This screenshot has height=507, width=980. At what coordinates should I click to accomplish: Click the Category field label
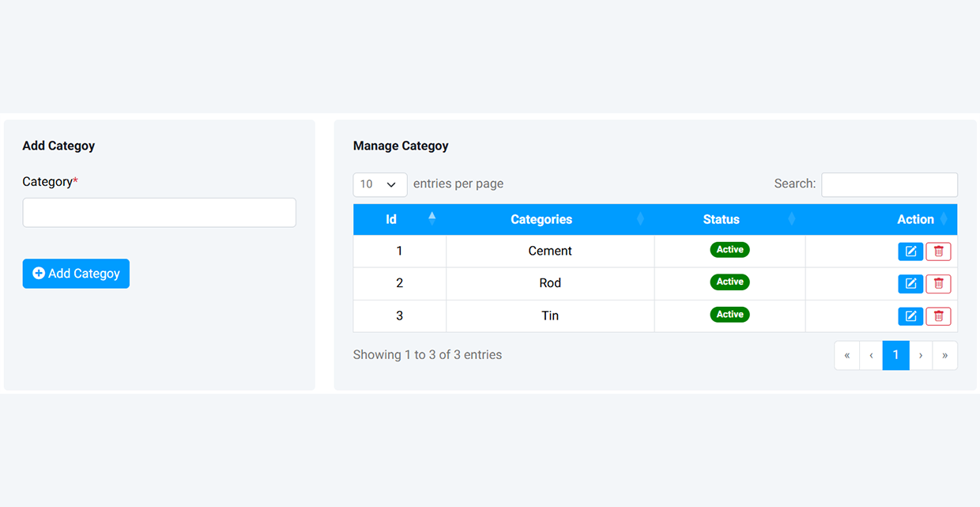pyautogui.click(x=50, y=182)
